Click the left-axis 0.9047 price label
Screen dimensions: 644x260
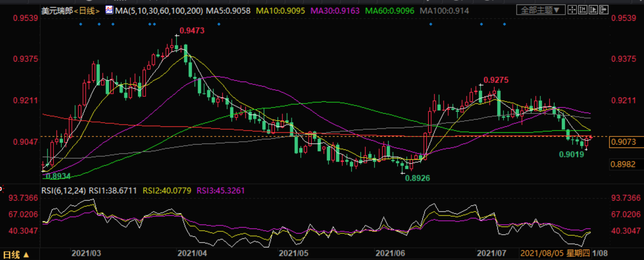[25, 142]
